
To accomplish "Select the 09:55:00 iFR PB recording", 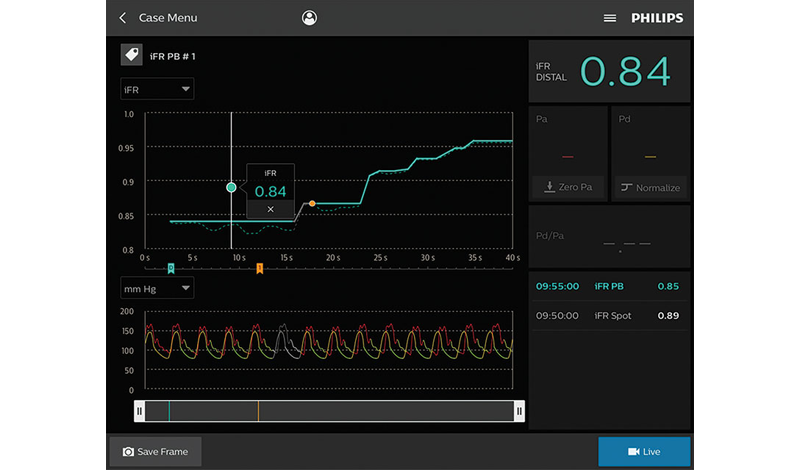I will [x=608, y=286].
